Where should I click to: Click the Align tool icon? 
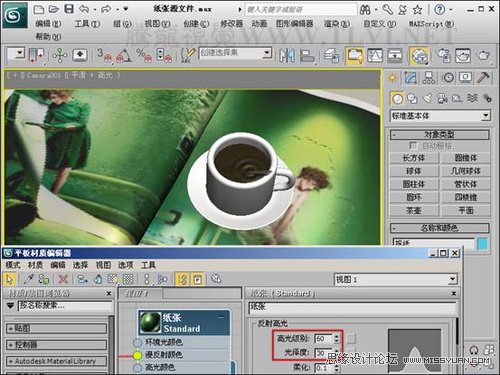(307, 55)
